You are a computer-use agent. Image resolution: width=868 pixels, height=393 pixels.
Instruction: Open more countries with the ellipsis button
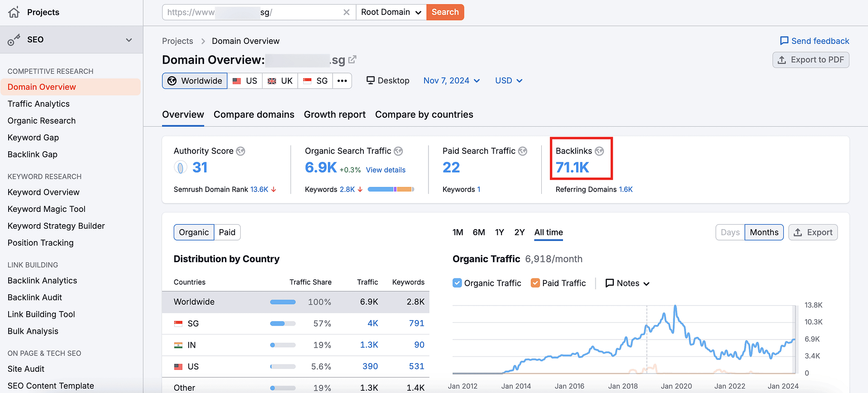[x=342, y=81]
